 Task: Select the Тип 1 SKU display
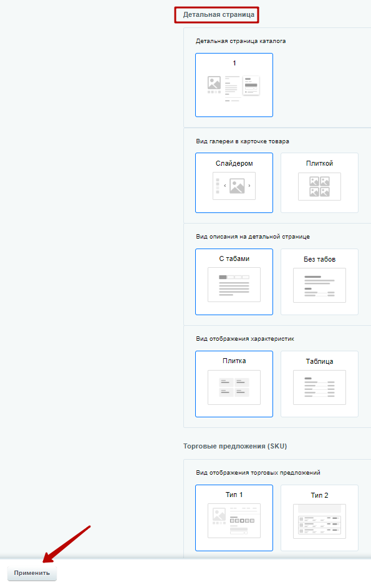[234, 518]
